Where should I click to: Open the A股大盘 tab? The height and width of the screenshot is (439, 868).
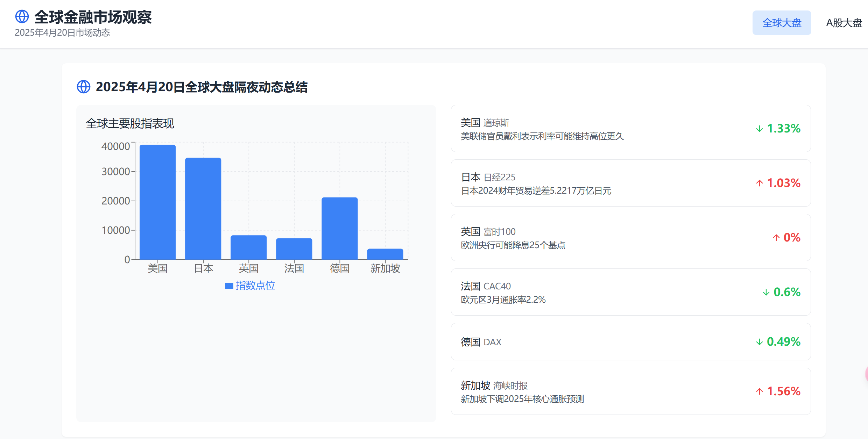pos(844,23)
